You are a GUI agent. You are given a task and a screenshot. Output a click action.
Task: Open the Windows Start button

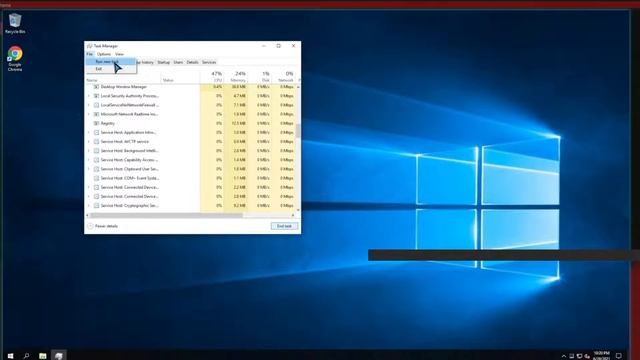[10, 356]
